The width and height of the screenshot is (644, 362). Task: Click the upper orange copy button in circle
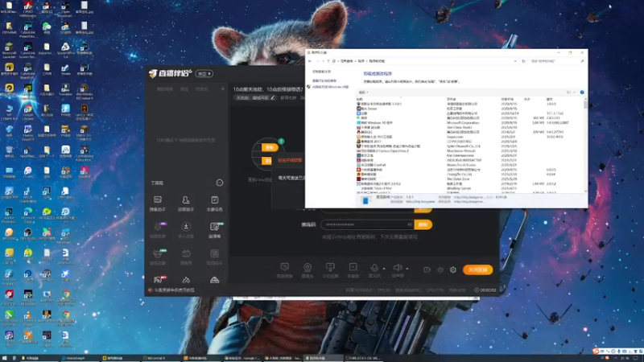click(x=270, y=147)
